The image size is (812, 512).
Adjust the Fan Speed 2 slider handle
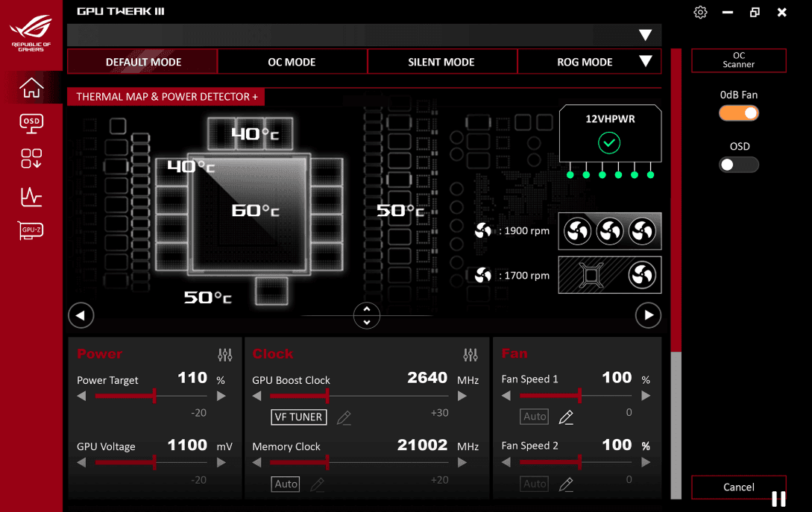click(x=579, y=462)
